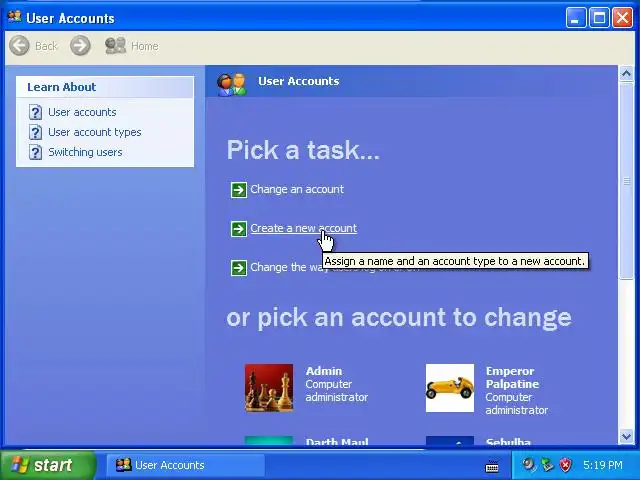Click the 5:19 PM clock
This screenshot has height=480, width=640.
(602, 465)
